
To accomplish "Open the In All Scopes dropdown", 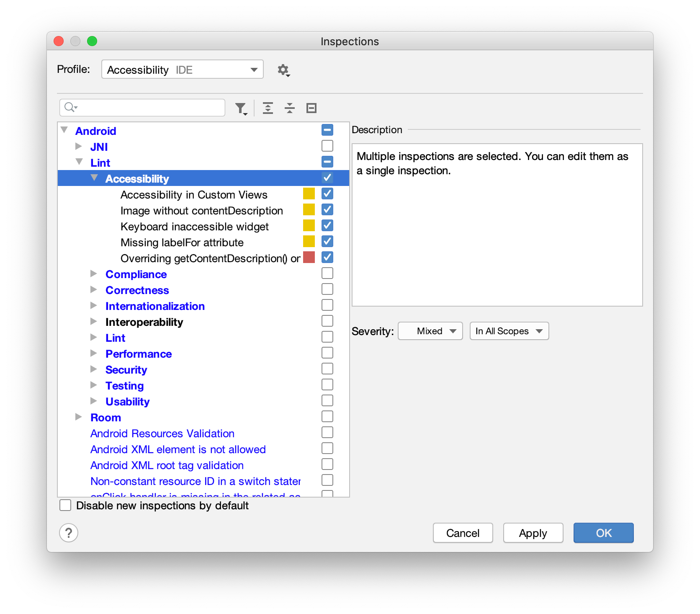I will tap(509, 331).
